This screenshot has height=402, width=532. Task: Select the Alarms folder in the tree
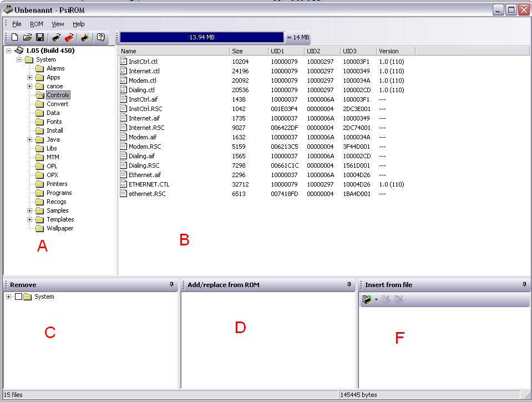[55, 68]
